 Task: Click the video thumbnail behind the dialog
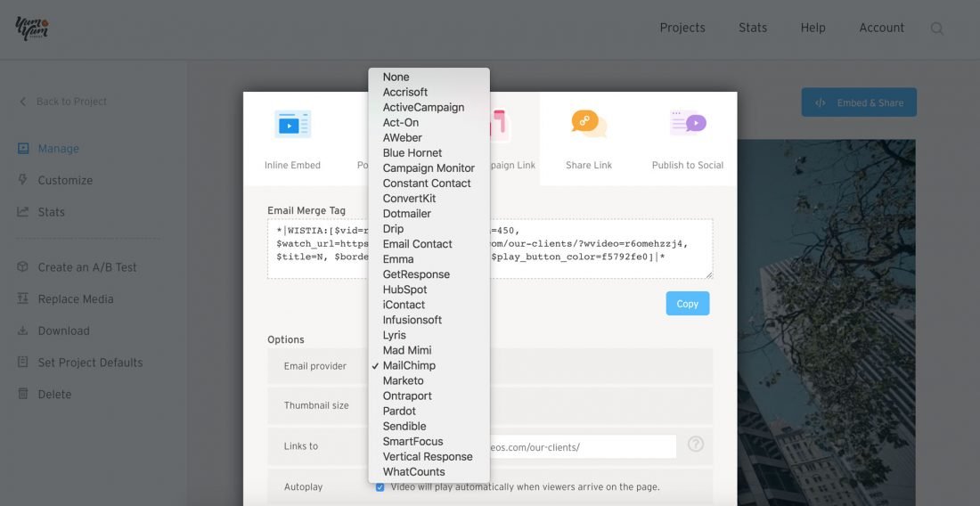(x=826, y=322)
